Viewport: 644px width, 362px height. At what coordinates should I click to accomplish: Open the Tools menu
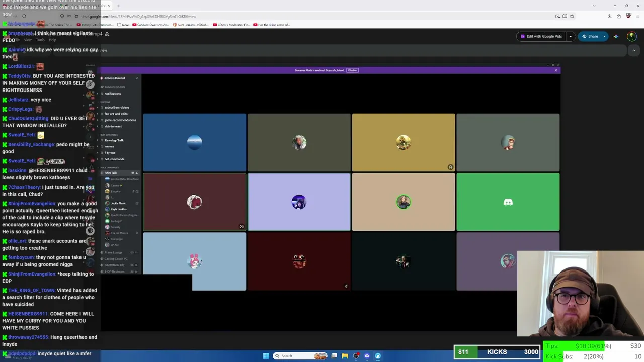[x=40, y=40]
